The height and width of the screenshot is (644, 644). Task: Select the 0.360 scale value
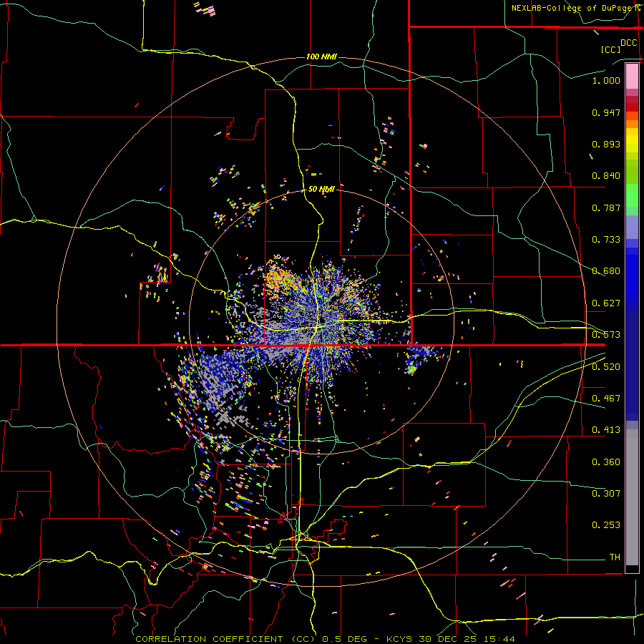click(x=606, y=462)
